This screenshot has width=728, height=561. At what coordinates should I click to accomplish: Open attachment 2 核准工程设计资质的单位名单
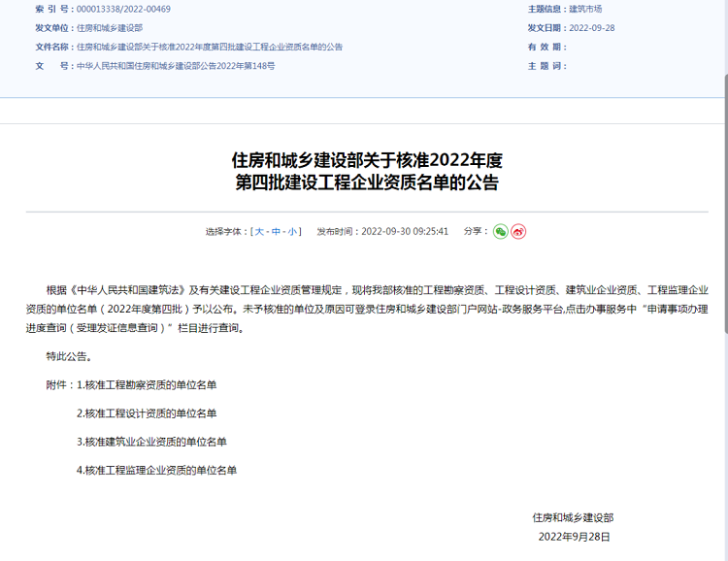147,413
